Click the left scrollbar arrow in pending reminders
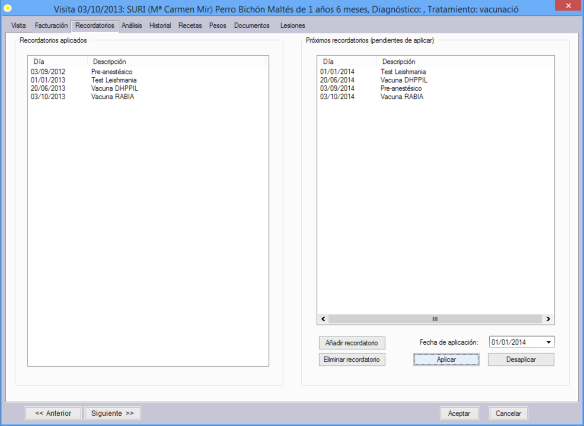The height and width of the screenshot is (426, 584). point(323,319)
